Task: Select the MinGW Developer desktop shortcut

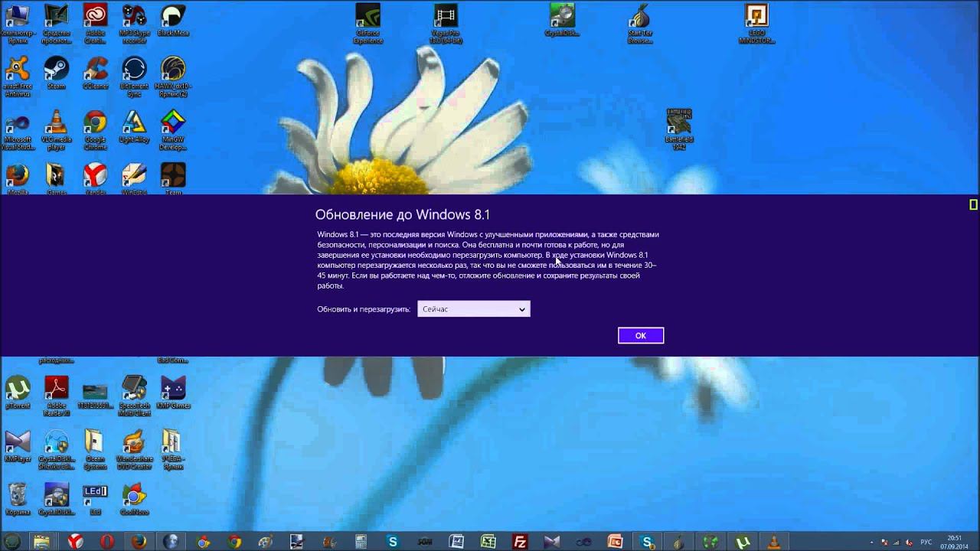Action: coord(173,129)
